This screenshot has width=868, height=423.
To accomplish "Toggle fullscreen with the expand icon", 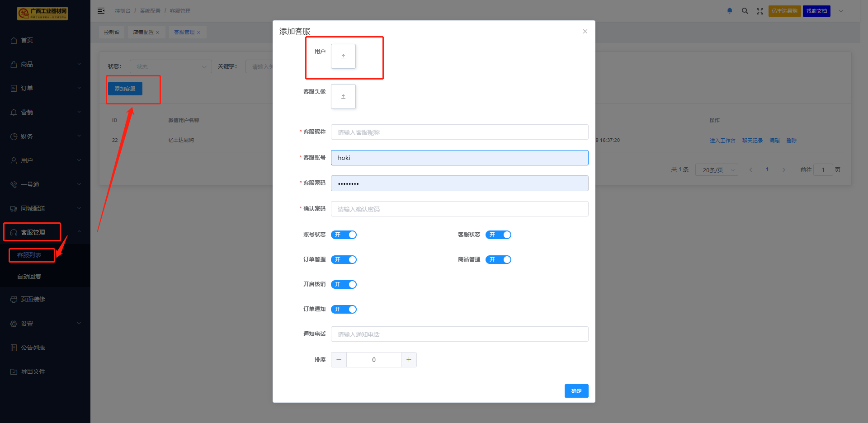I will point(760,11).
